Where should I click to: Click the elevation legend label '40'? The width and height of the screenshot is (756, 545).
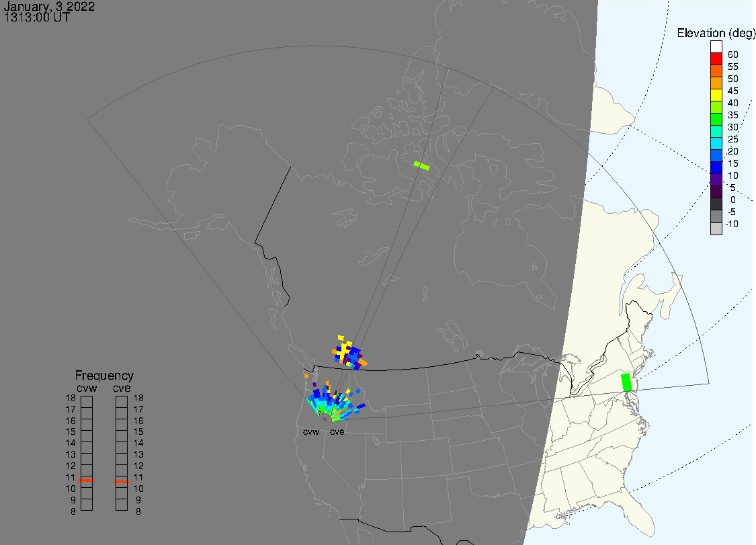(733, 103)
